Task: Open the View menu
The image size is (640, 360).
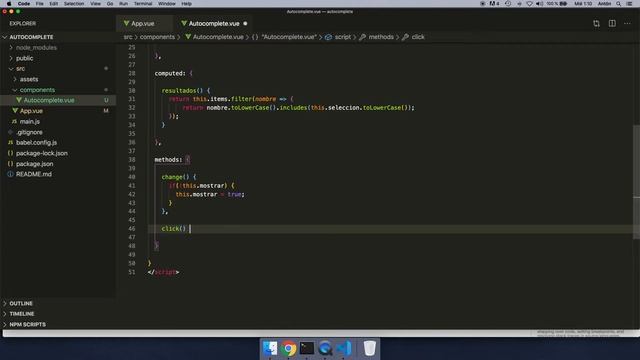Action: pyautogui.click(x=95, y=4)
